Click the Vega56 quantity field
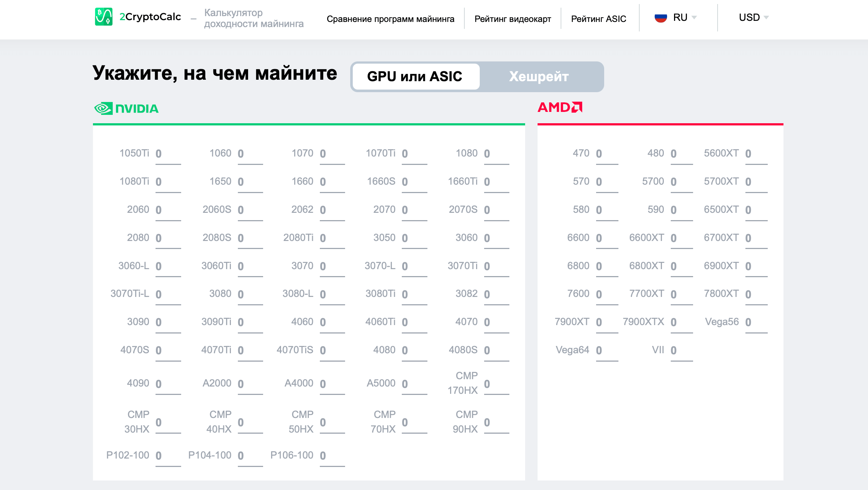This screenshot has height=490, width=868. (x=756, y=323)
